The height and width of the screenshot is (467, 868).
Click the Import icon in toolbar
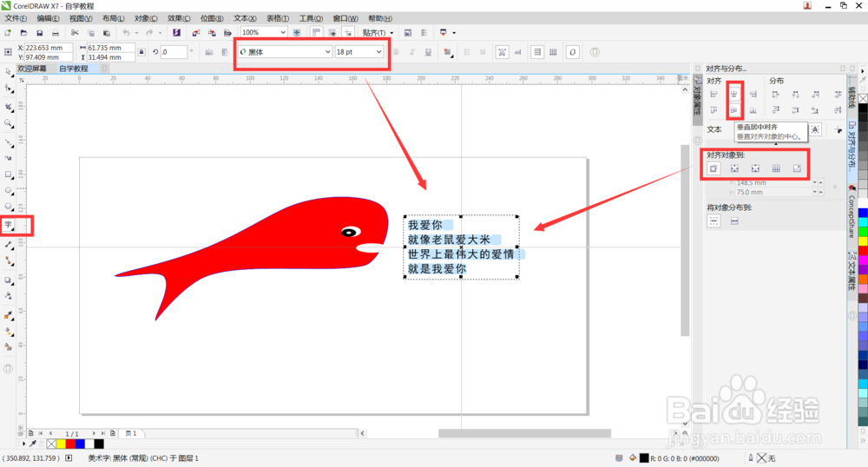coord(196,33)
